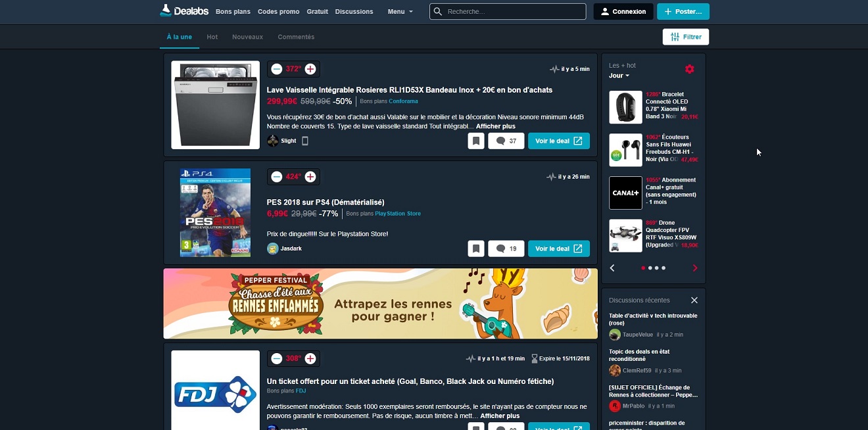
Task: Open the dishwasher product thumbnail
Action: pos(215,105)
